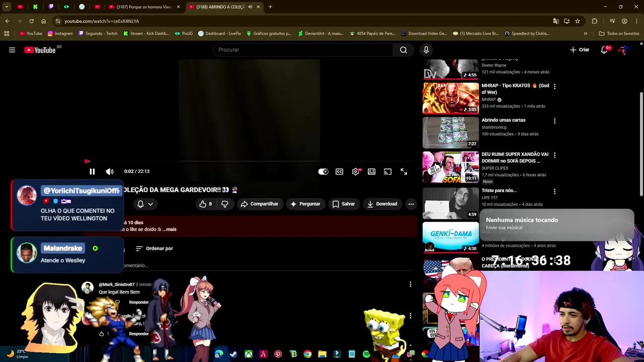
Task: Start voice search with microphone icon
Action: point(426,50)
